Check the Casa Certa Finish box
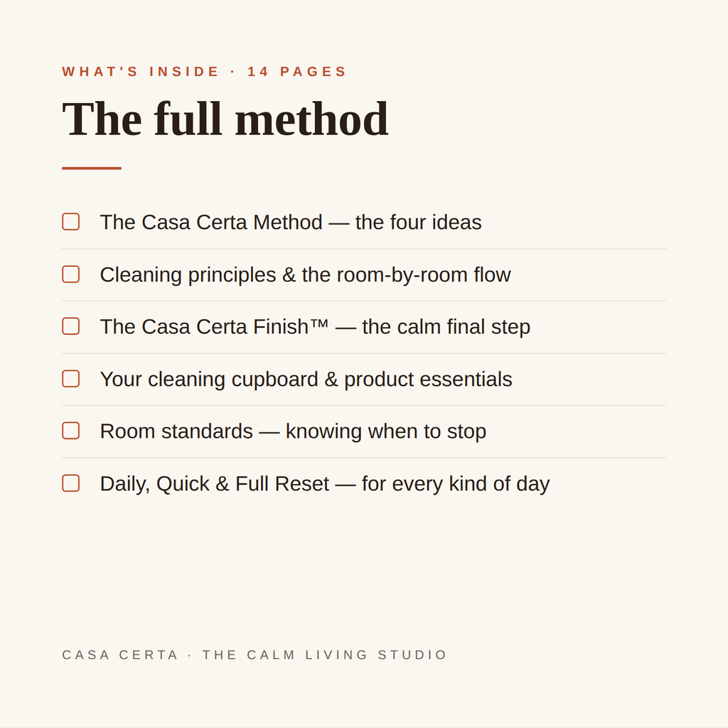 click(70, 326)
